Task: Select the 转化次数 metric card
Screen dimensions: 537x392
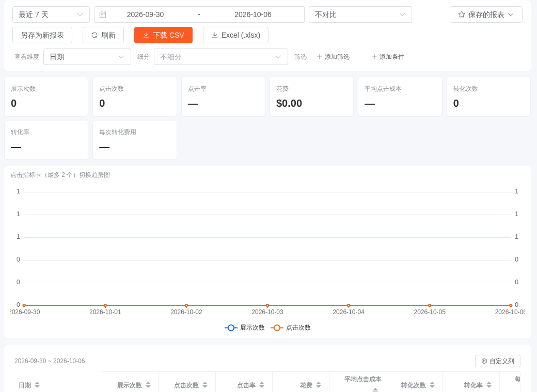Action: click(488, 97)
